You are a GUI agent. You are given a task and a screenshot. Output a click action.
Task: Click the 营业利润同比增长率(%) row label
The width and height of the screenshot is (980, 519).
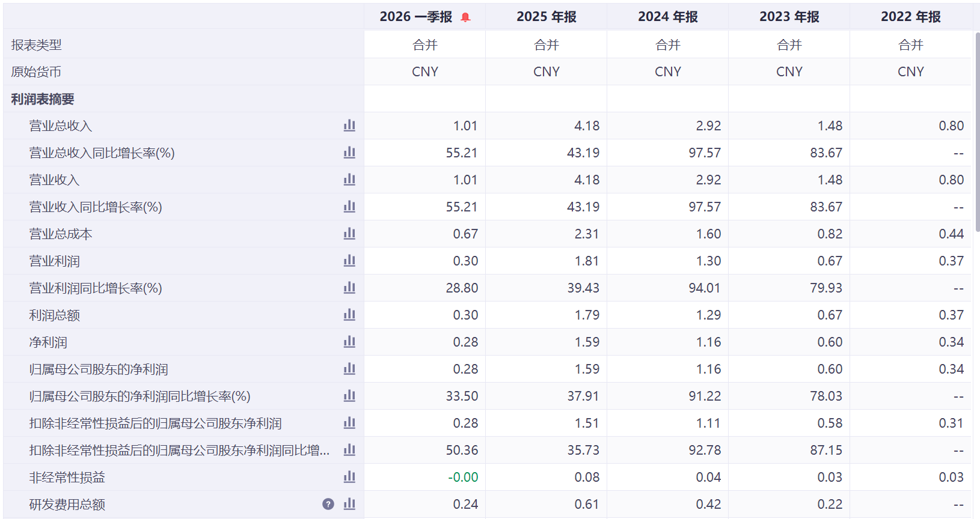pos(96,288)
